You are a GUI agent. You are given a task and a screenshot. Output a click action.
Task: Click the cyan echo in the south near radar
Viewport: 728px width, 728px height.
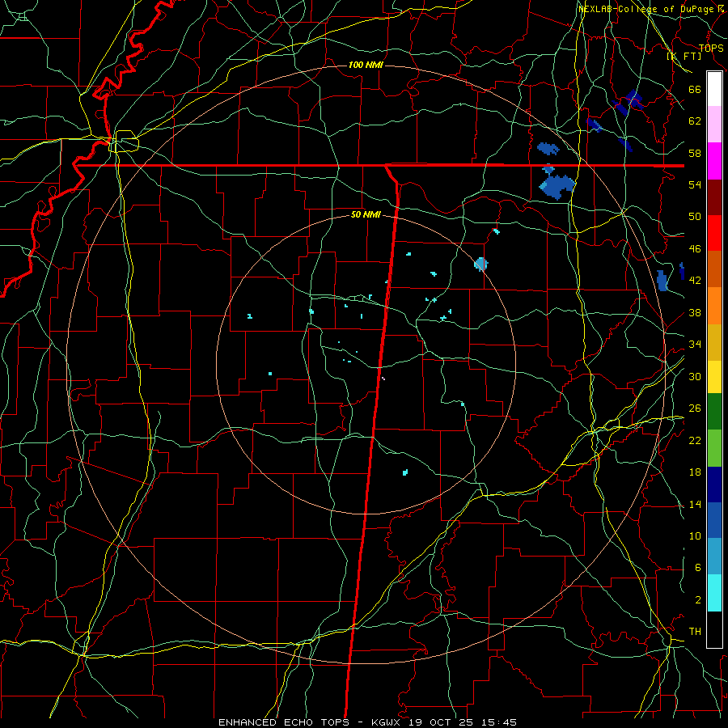click(405, 472)
